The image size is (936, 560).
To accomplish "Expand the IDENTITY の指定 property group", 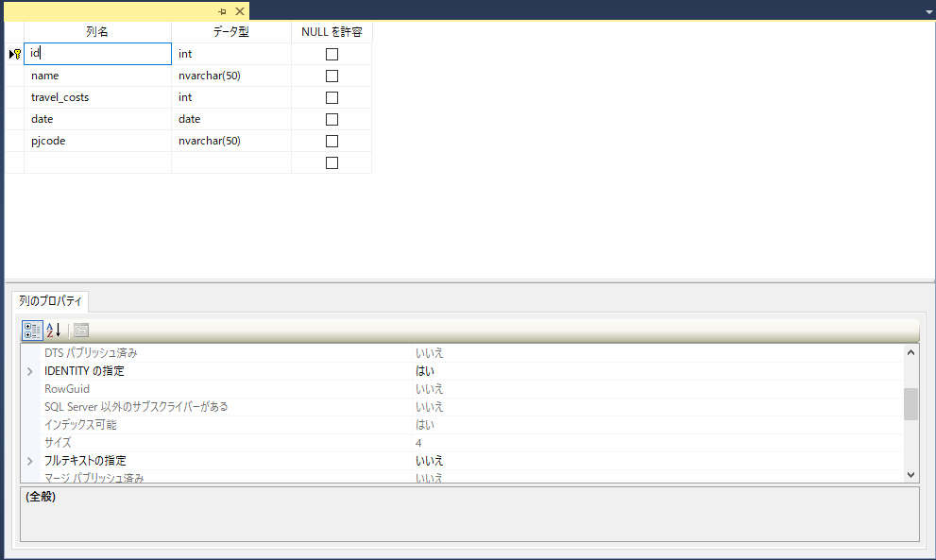I will pyautogui.click(x=30, y=371).
